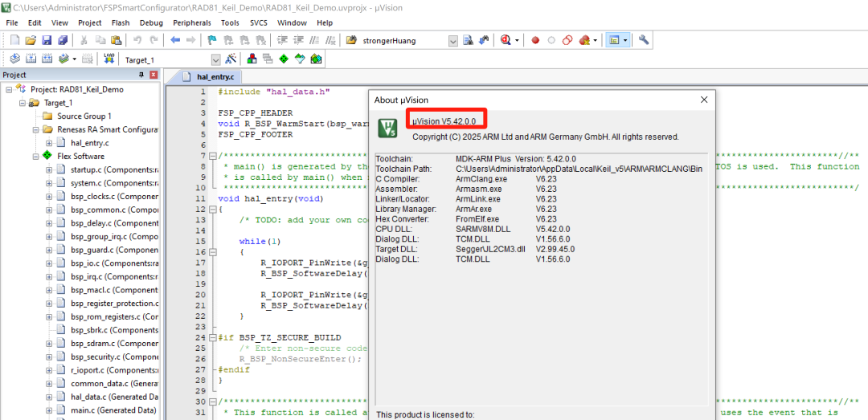Open the Debug menu
The width and height of the screenshot is (868, 420).
coord(151,22)
